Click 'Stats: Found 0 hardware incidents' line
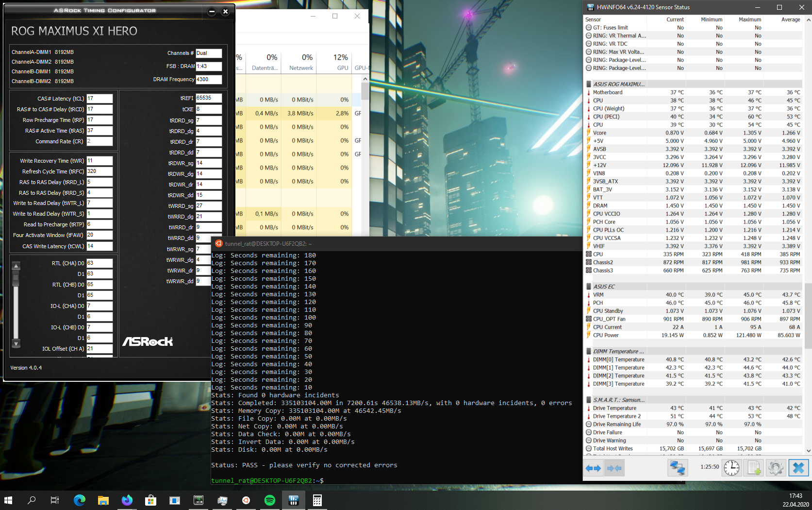Image resolution: width=812 pixels, height=510 pixels. pyautogui.click(x=275, y=395)
